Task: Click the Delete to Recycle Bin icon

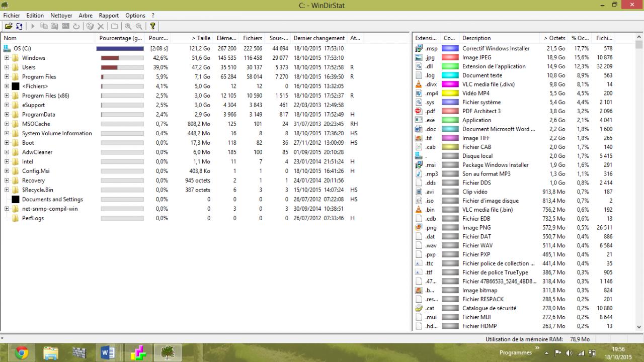Action: (x=90, y=26)
